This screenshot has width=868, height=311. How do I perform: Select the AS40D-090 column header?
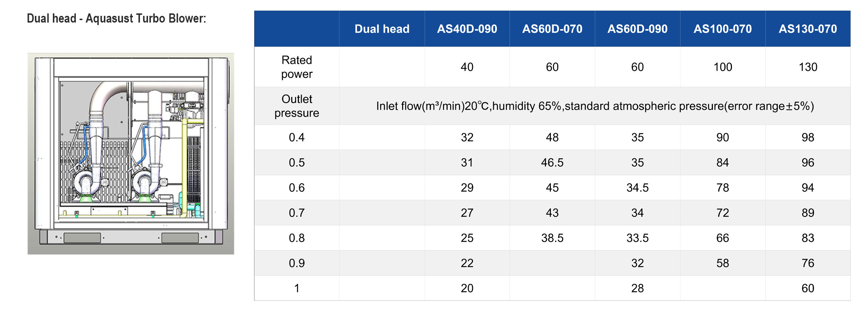click(467, 29)
